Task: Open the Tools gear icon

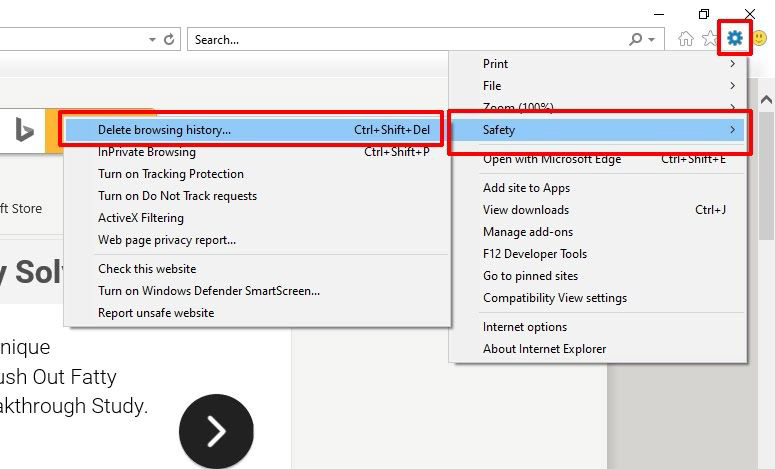Action: (x=734, y=38)
